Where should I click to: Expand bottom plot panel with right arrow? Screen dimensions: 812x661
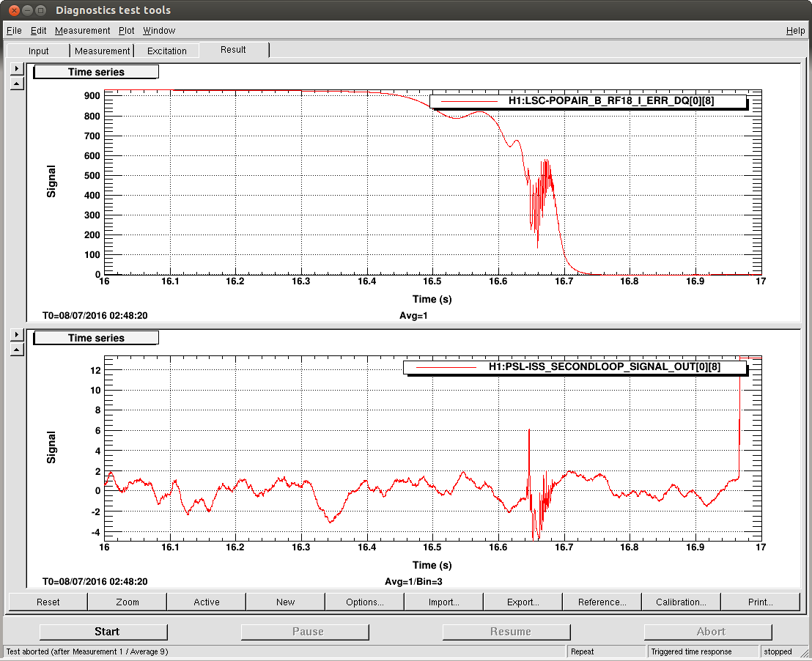(17, 335)
